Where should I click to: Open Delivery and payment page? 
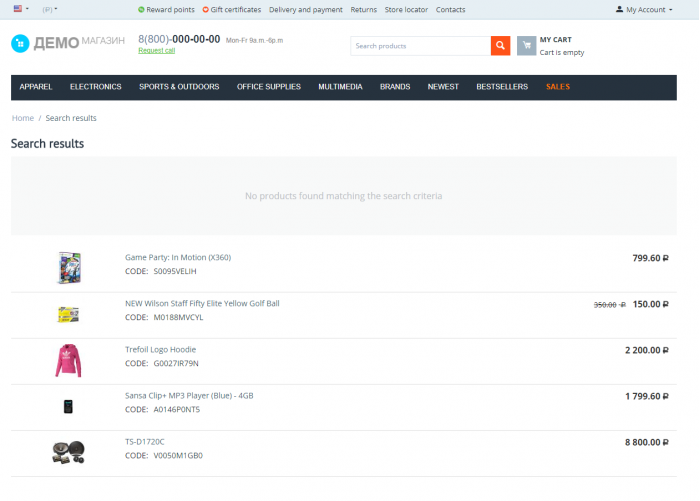(305, 9)
